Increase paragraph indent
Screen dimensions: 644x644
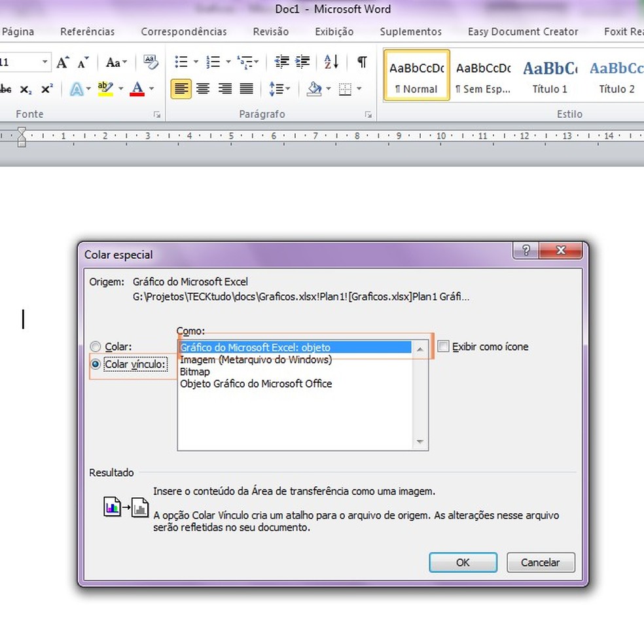(x=302, y=62)
